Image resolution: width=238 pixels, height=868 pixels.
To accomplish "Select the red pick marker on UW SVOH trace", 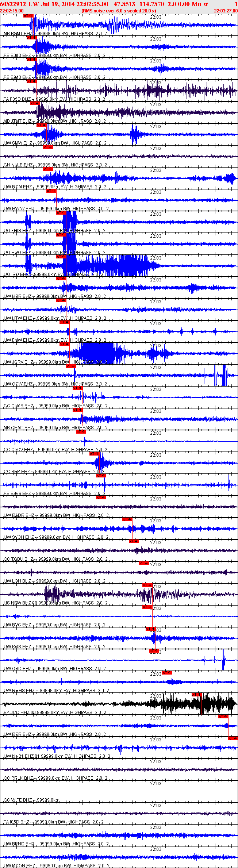I will point(127,519).
